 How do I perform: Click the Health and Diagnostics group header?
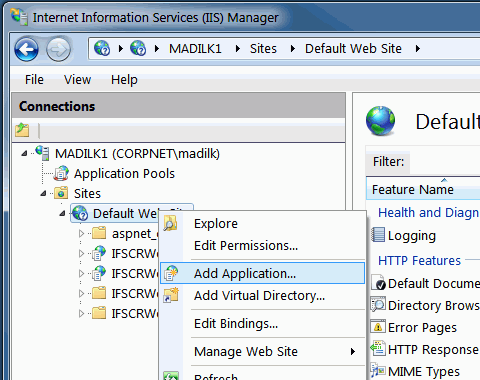[429, 212]
